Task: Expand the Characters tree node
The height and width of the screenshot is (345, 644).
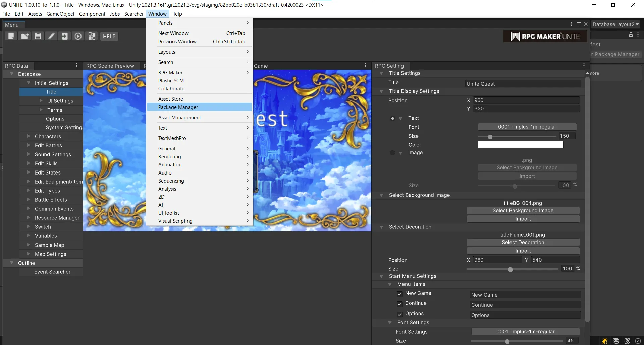Action: [29, 136]
